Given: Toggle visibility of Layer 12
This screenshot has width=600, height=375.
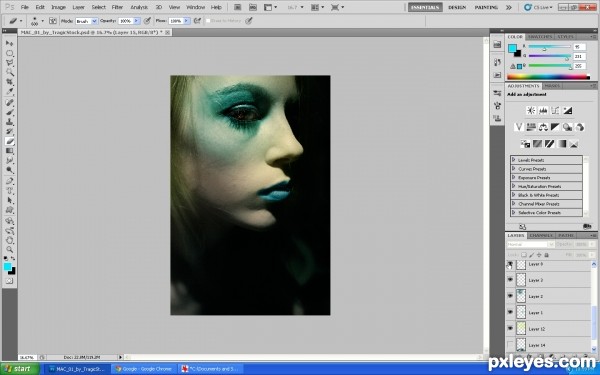Looking at the screenshot, I should (x=510, y=328).
